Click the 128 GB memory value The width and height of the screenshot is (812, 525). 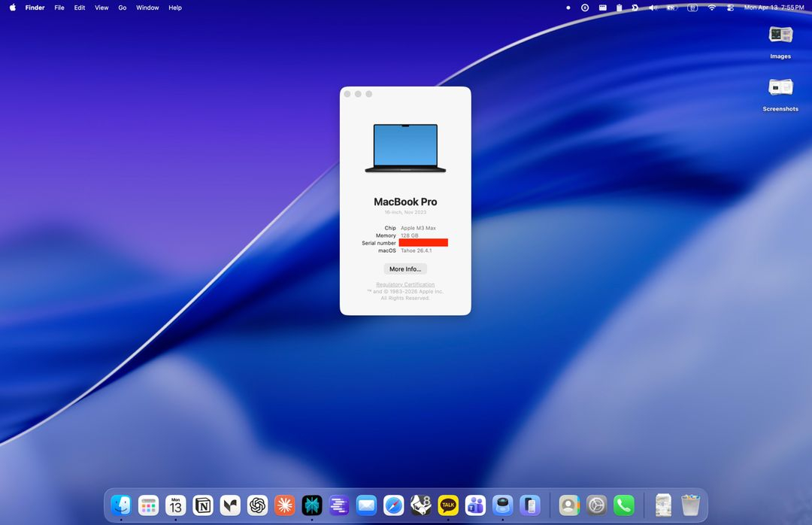[x=409, y=235]
